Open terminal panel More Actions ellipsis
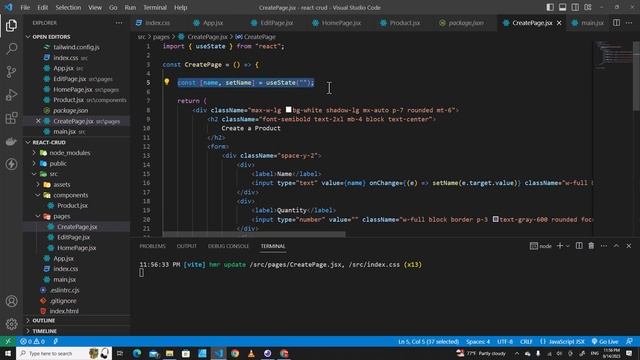This screenshot has height=360, width=640. (x=604, y=246)
